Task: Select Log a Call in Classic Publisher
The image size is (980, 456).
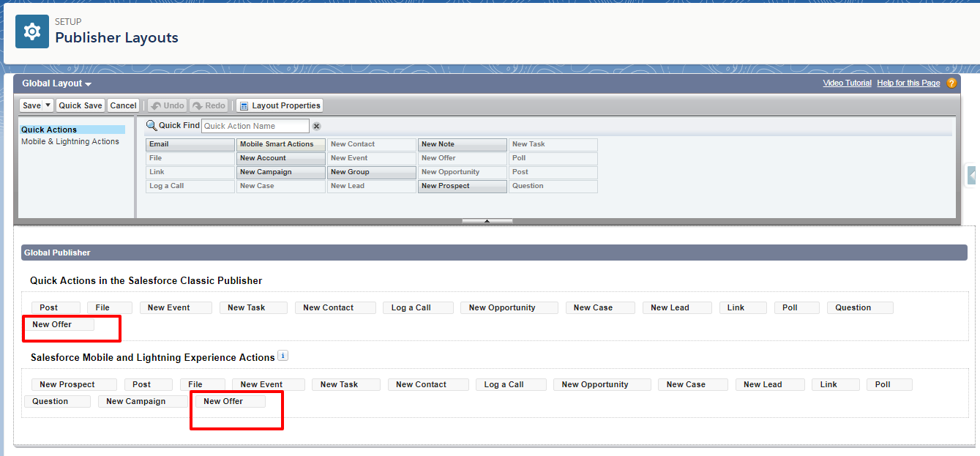Action: (x=418, y=307)
